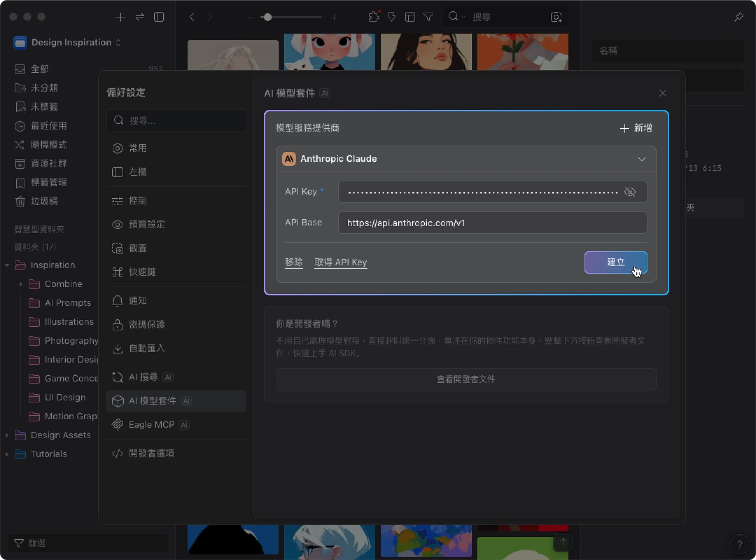Select Eagle MCP settings tab
Screen dimensions: 756x560
151,425
